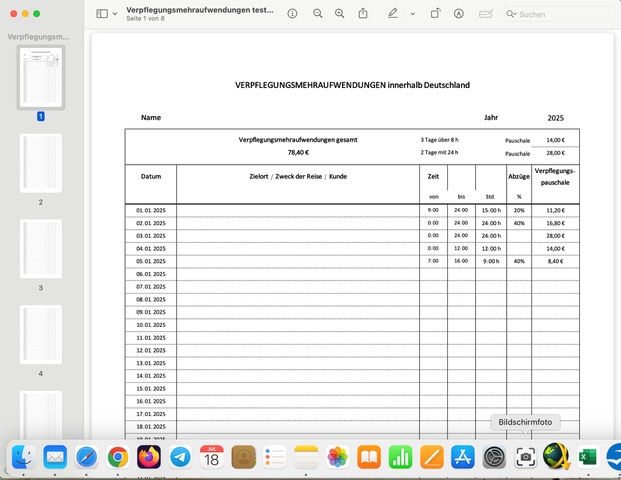Screen dimensions: 621x480
Task: Click the heading VERPFLEGUNGSMEHRAUFWENDUNGEN innerhalb Deutschland
Action: pos(352,85)
